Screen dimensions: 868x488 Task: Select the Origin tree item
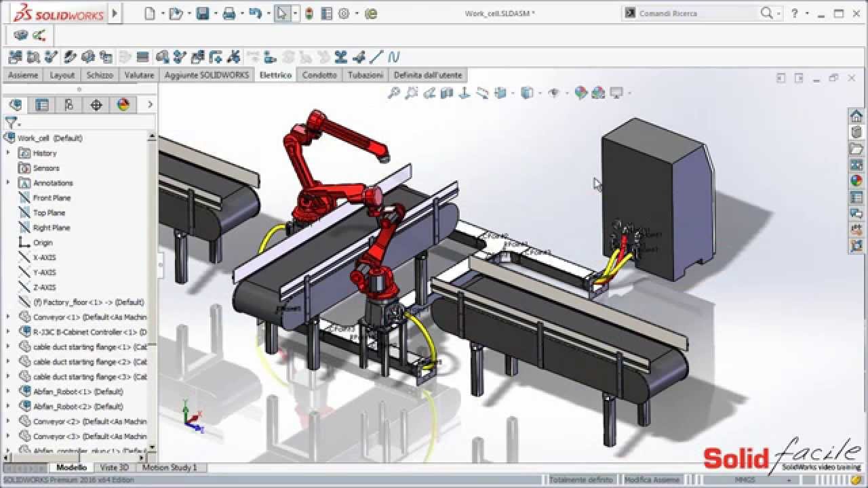(43, 243)
